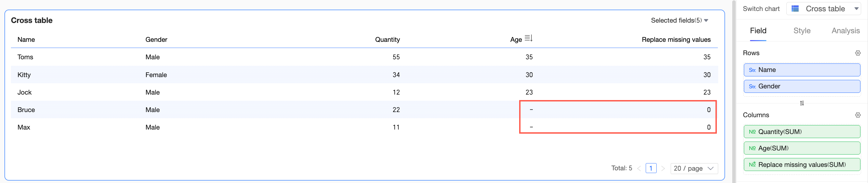Switch to the Style tab
The width and height of the screenshot is (868, 183).
[x=802, y=31]
